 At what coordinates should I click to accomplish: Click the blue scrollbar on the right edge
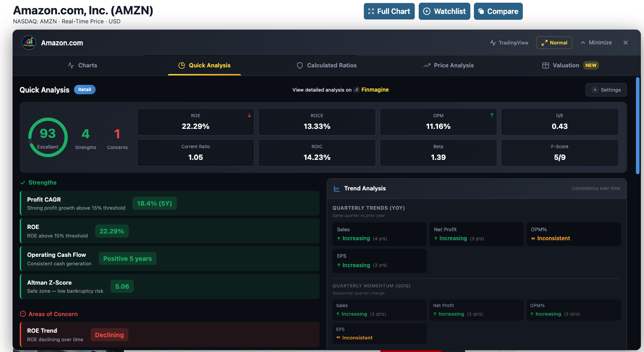[637, 127]
